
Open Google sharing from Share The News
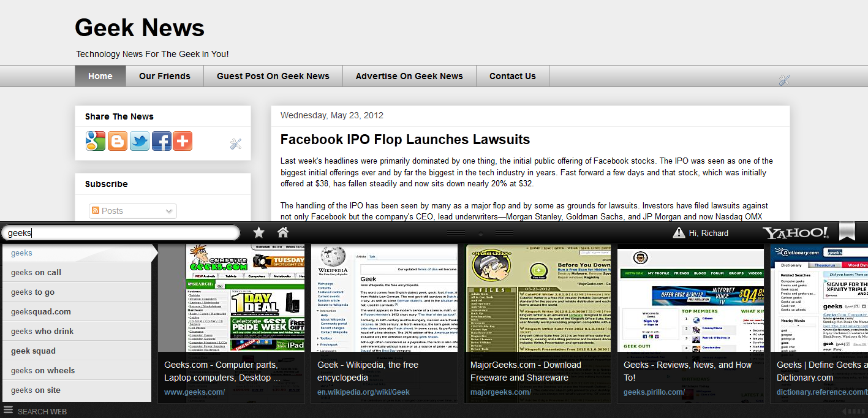pyautogui.click(x=95, y=141)
